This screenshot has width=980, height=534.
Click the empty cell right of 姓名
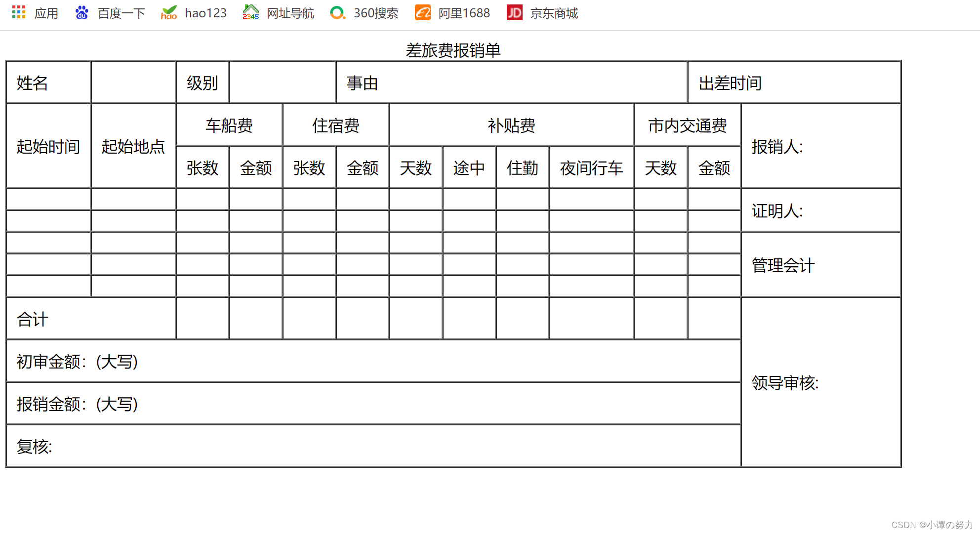pos(133,82)
